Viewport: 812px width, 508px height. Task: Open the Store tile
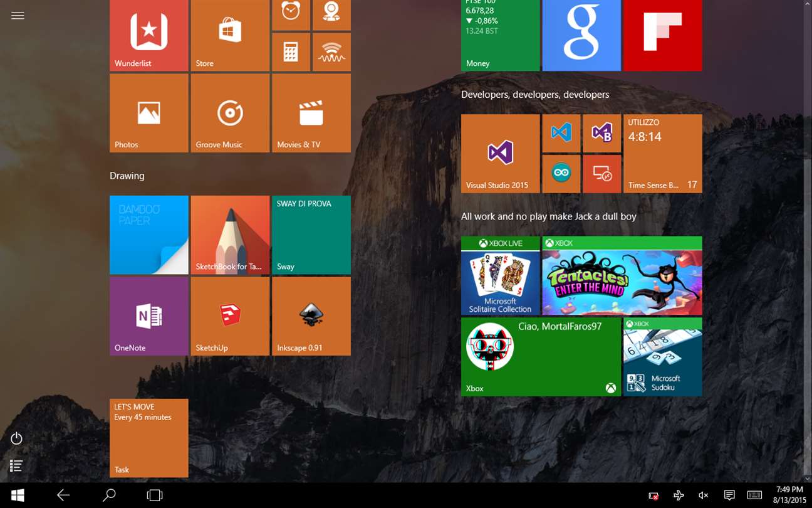pos(230,35)
